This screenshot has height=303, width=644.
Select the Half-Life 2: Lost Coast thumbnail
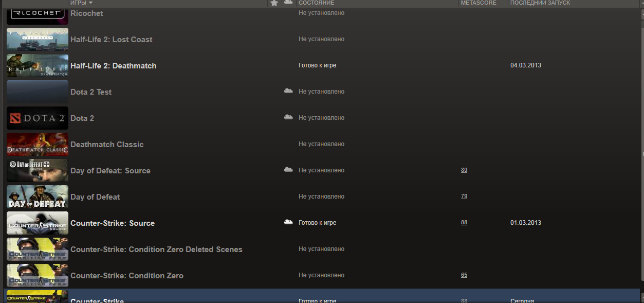click(38, 40)
